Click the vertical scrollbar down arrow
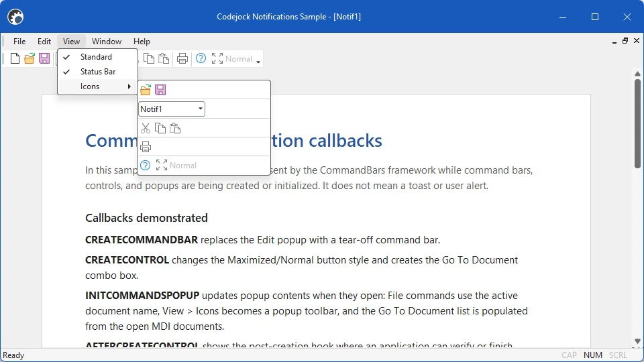644x362 pixels. 637,341
